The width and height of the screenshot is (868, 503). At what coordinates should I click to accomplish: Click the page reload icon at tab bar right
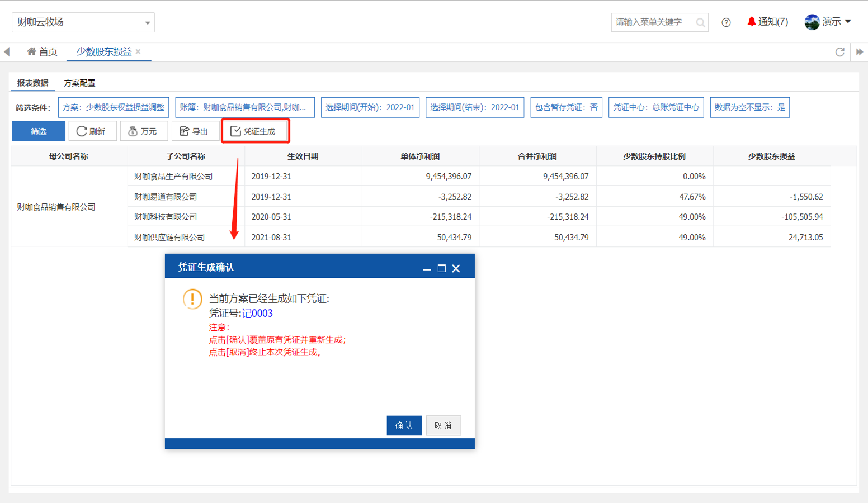click(839, 52)
